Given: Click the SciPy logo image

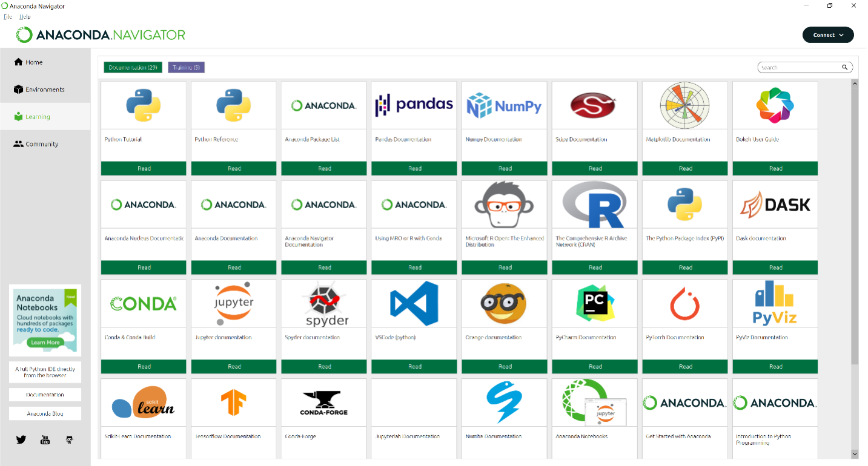Looking at the screenshot, I should (x=595, y=105).
